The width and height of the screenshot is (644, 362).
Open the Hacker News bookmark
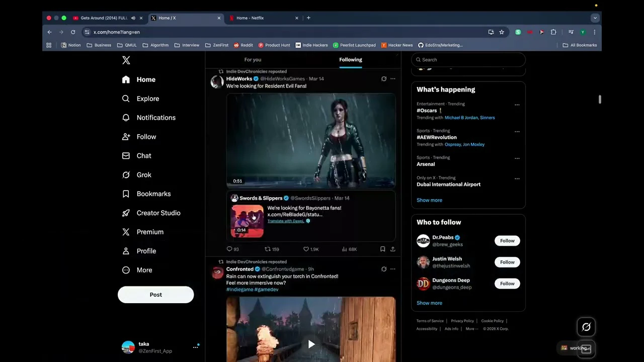(x=397, y=45)
